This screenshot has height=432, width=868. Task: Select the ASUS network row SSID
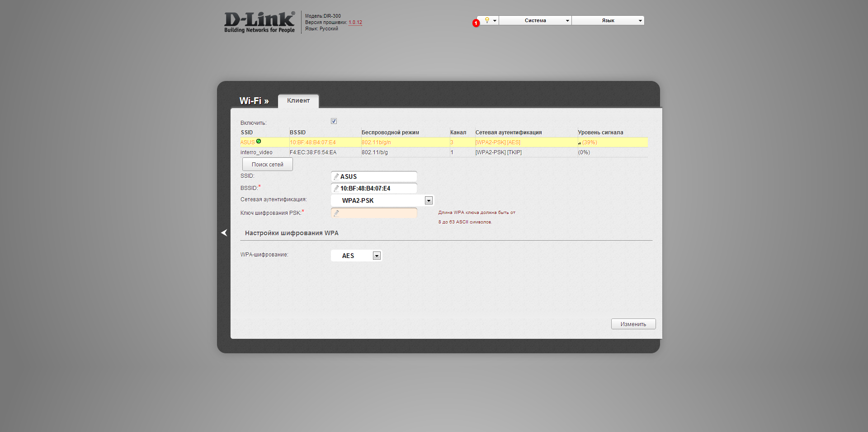tap(247, 142)
